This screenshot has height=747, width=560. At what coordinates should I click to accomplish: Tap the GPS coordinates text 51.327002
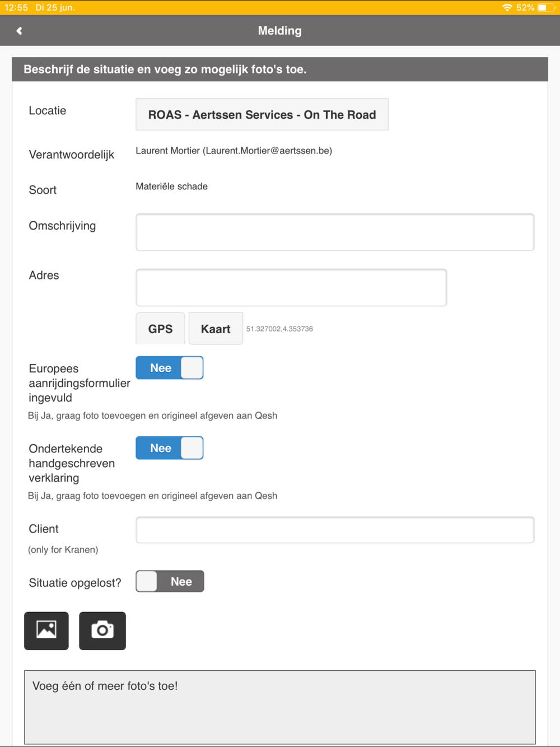point(279,329)
